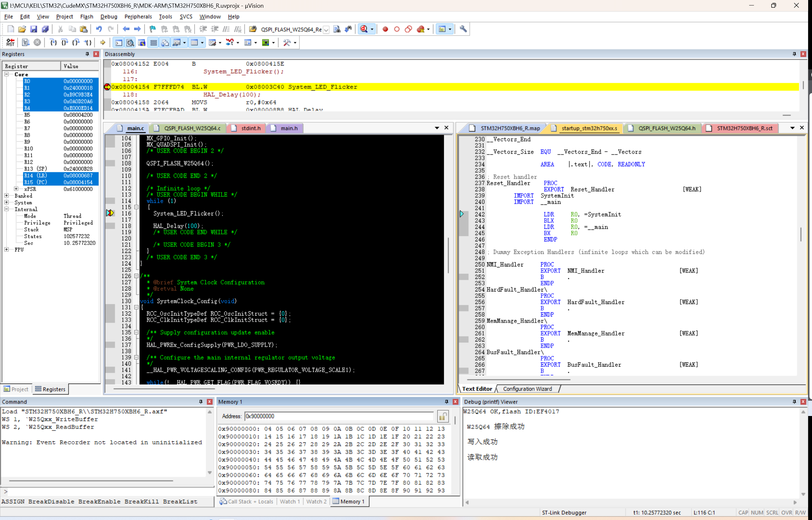Close the Disassembly panel

pos(803,54)
